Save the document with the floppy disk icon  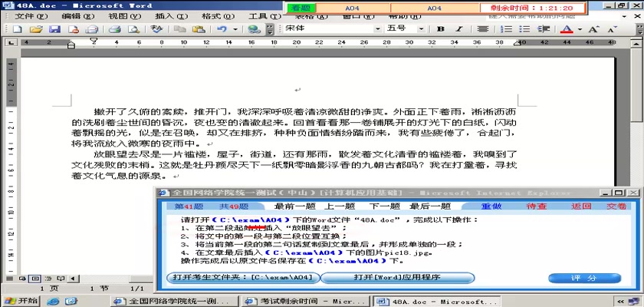54,29
